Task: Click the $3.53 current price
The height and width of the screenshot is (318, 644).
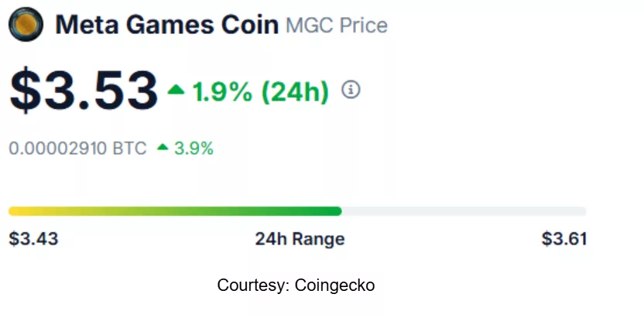Action: [83, 90]
